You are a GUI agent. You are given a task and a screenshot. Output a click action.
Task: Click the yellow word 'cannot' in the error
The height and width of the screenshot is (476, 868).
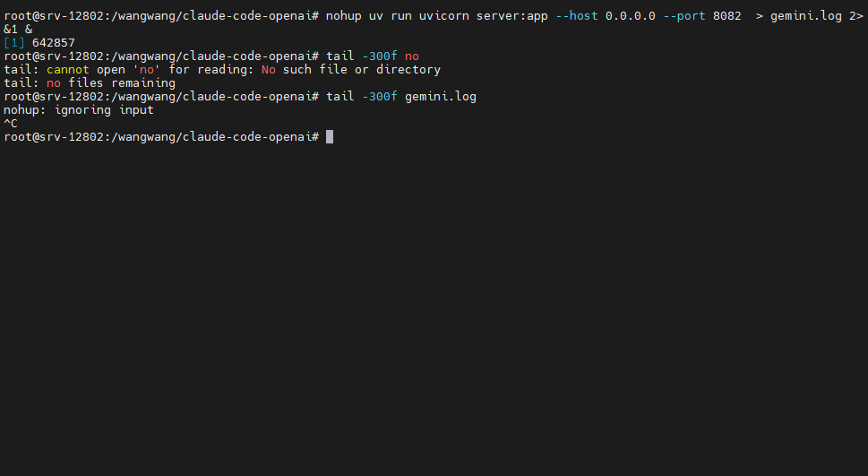68,70
